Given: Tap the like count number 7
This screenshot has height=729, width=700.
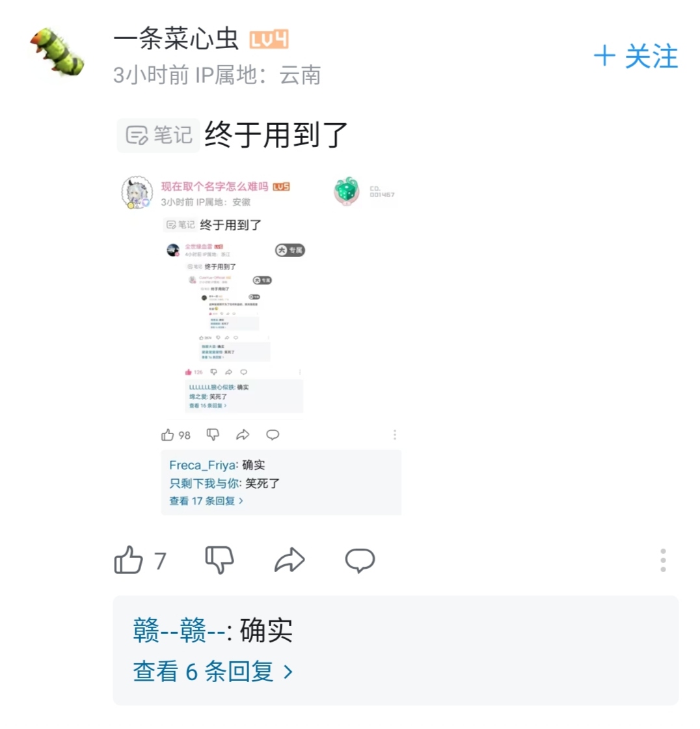Looking at the screenshot, I should click(x=160, y=560).
